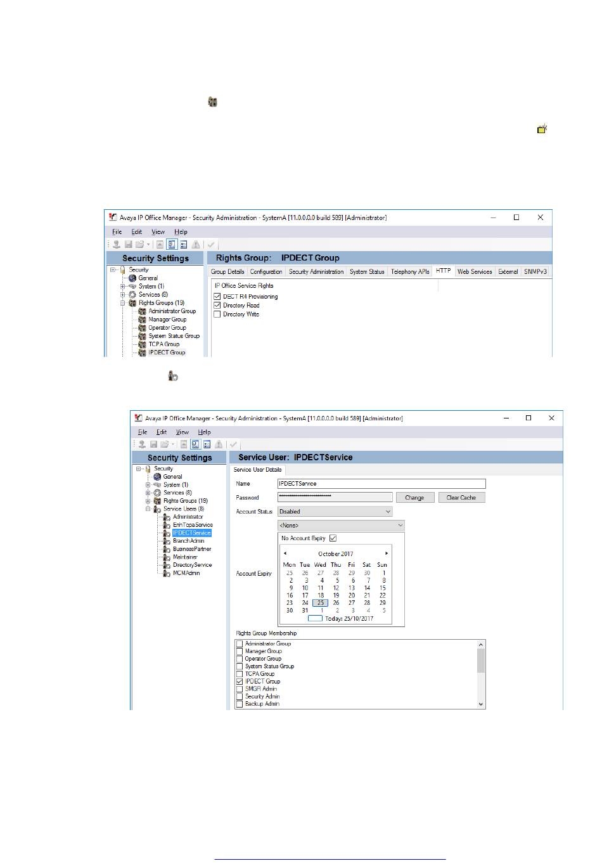
Task: Click the warning triangle icon in upper toolbar
Action: [196, 245]
